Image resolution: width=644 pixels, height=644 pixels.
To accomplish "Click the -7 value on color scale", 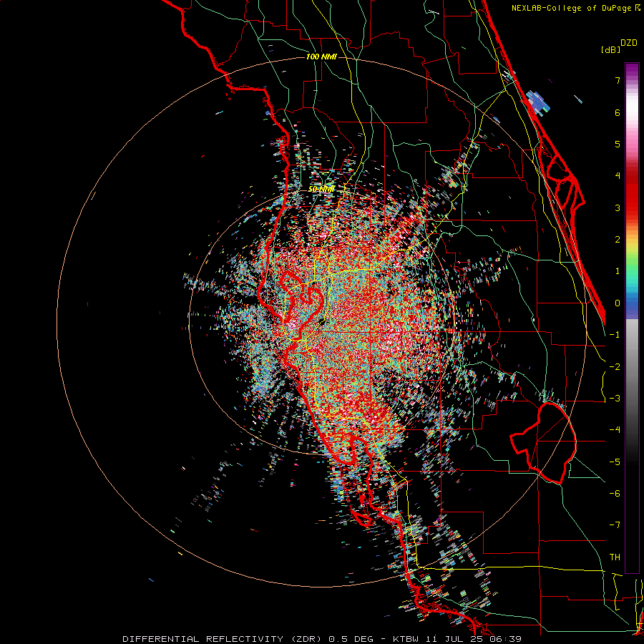I will pyautogui.click(x=615, y=525).
